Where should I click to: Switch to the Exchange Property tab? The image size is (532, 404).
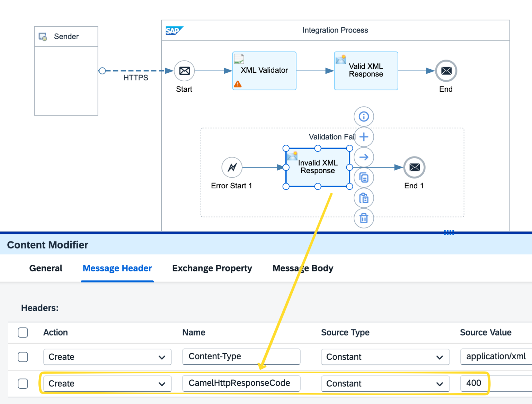click(212, 268)
